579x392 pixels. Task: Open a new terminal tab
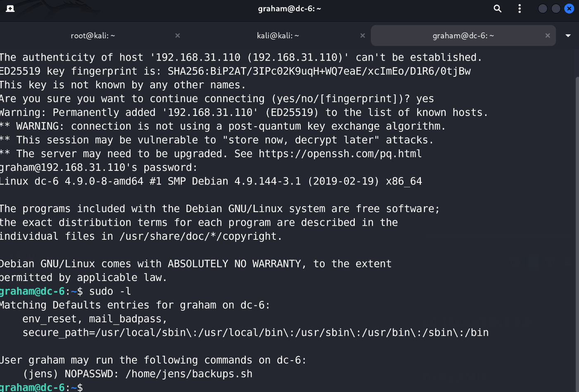click(10, 9)
